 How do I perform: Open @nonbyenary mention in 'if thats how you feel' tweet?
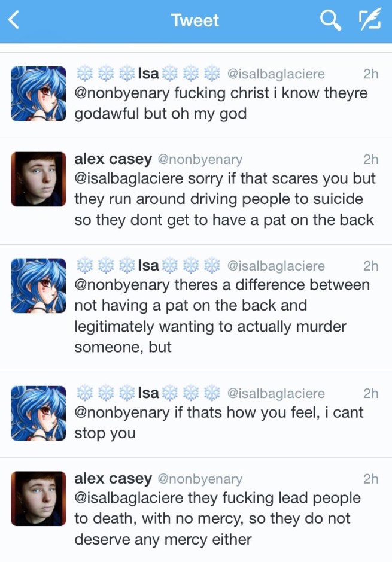coord(122,412)
